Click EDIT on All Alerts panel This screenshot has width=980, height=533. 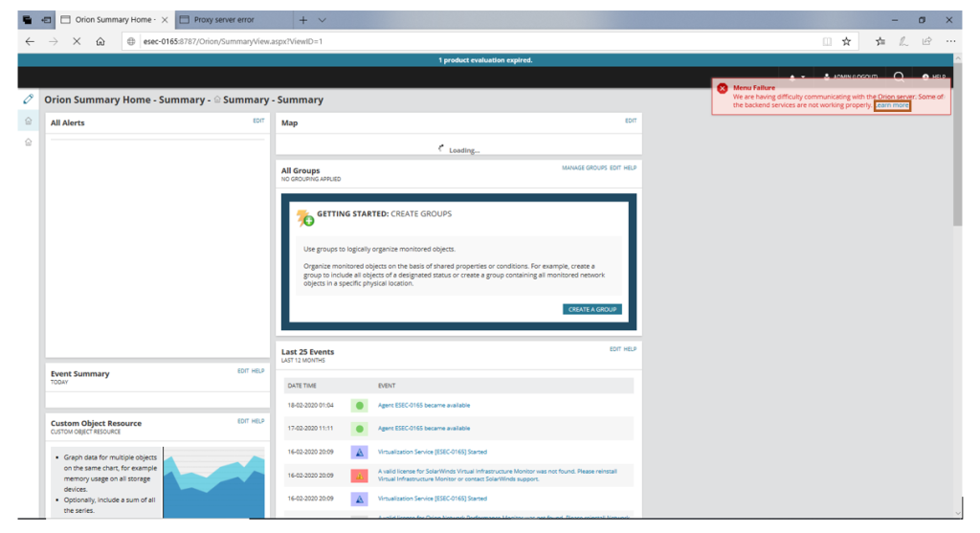click(258, 121)
